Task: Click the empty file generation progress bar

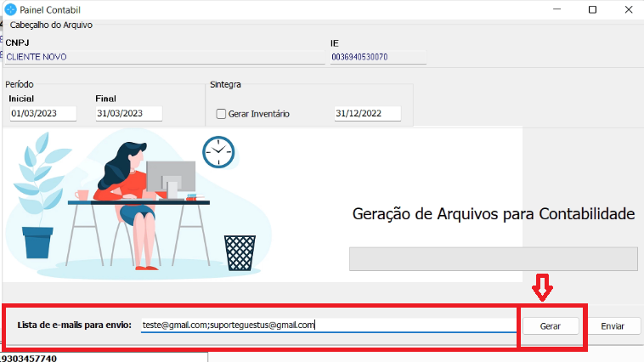Action: 493,259
